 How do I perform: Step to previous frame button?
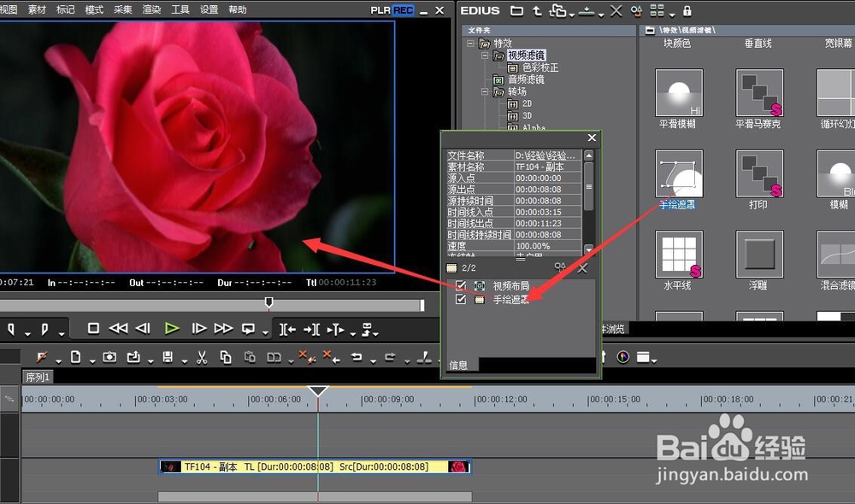(x=143, y=328)
